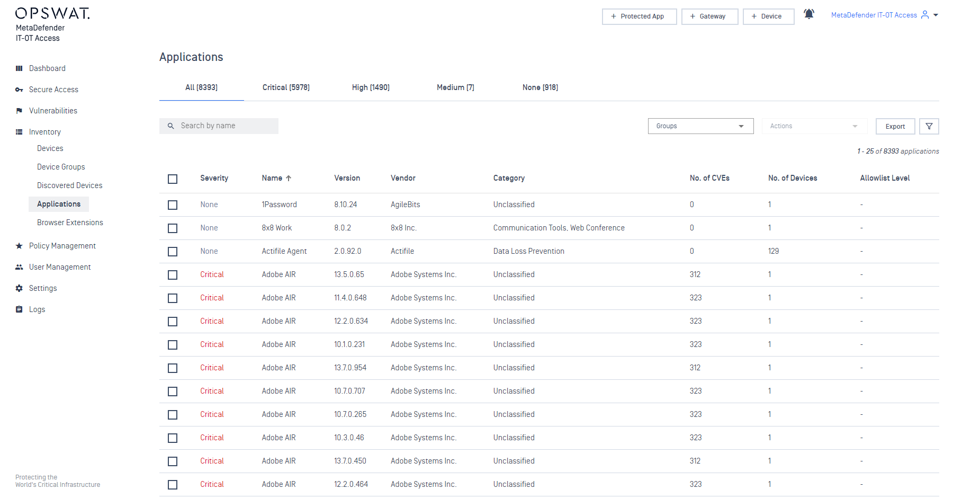The width and height of the screenshot is (980, 498).
Task: Click the + Protected App button
Action: tap(639, 16)
